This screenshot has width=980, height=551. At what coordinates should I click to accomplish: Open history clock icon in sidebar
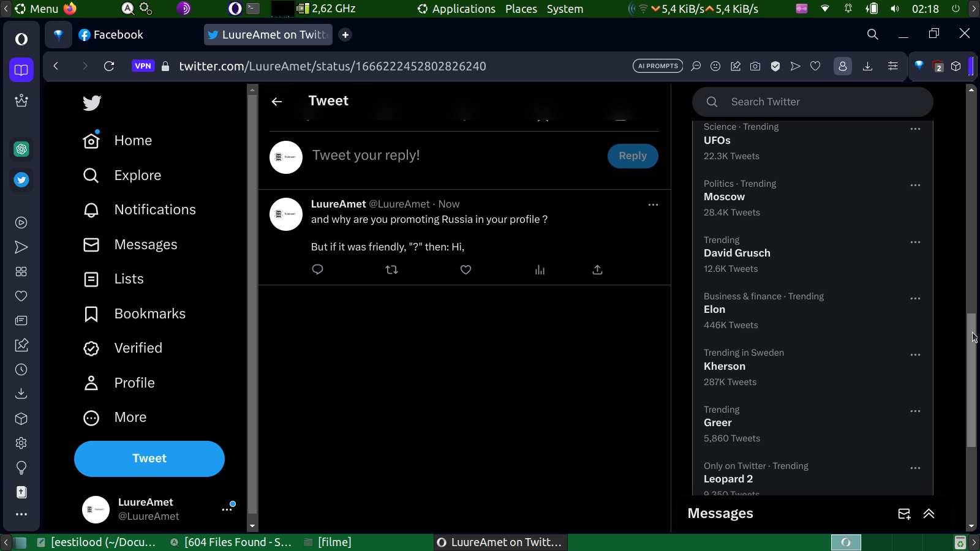click(x=21, y=370)
